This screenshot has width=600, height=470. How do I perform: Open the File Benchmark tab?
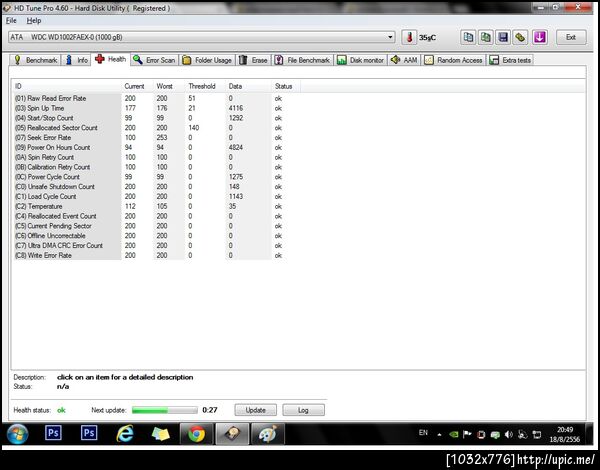[x=302, y=60]
